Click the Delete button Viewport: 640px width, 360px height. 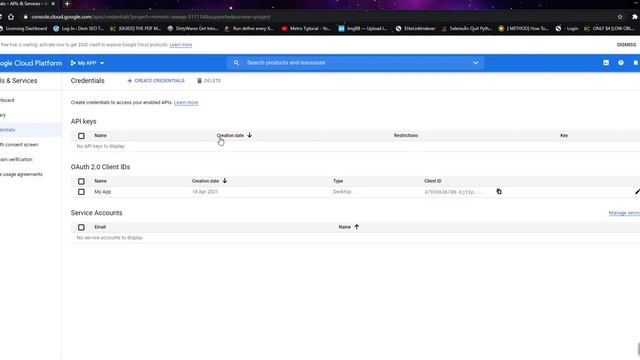pyautogui.click(x=209, y=81)
